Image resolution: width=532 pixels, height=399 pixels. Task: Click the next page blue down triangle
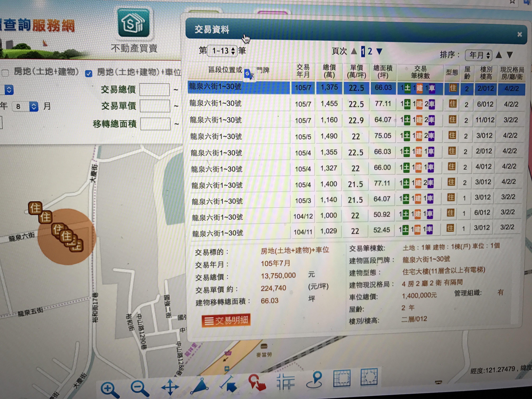point(379,51)
